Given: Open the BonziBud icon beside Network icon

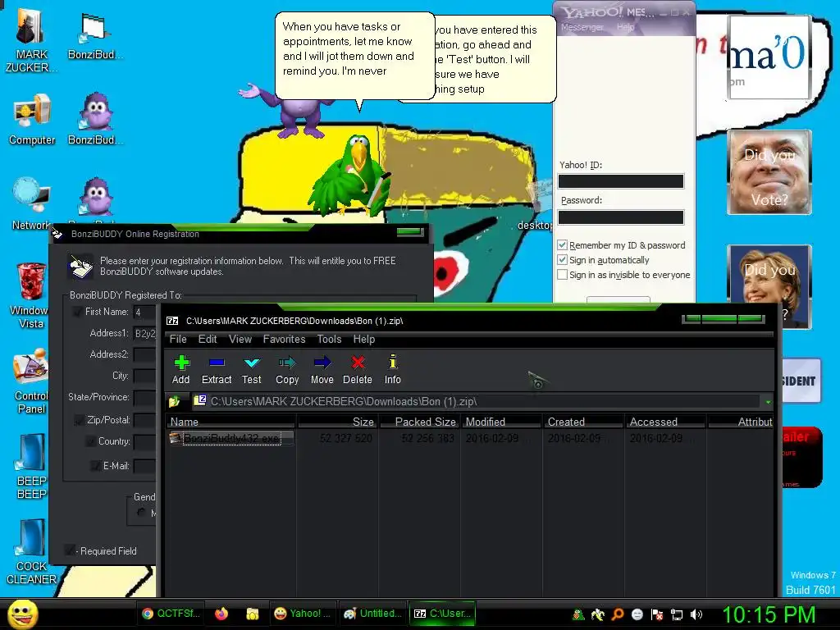Looking at the screenshot, I should pyautogui.click(x=97, y=199).
